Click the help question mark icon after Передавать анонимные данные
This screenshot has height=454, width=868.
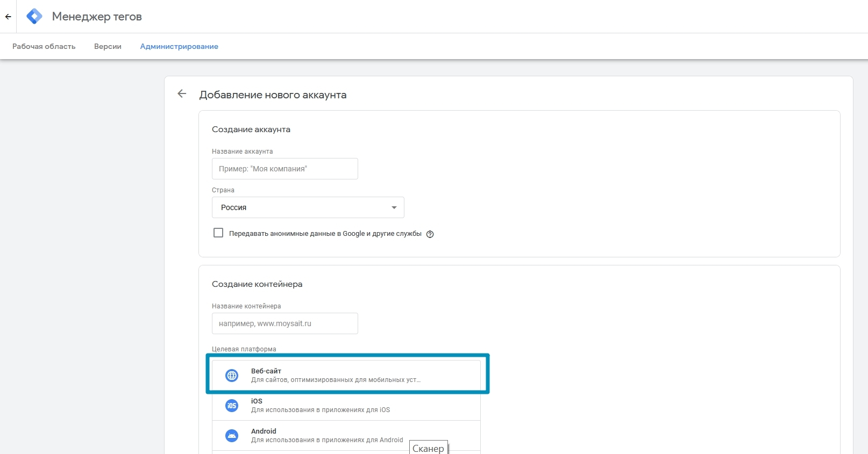pyautogui.click(x=430, y=234)
